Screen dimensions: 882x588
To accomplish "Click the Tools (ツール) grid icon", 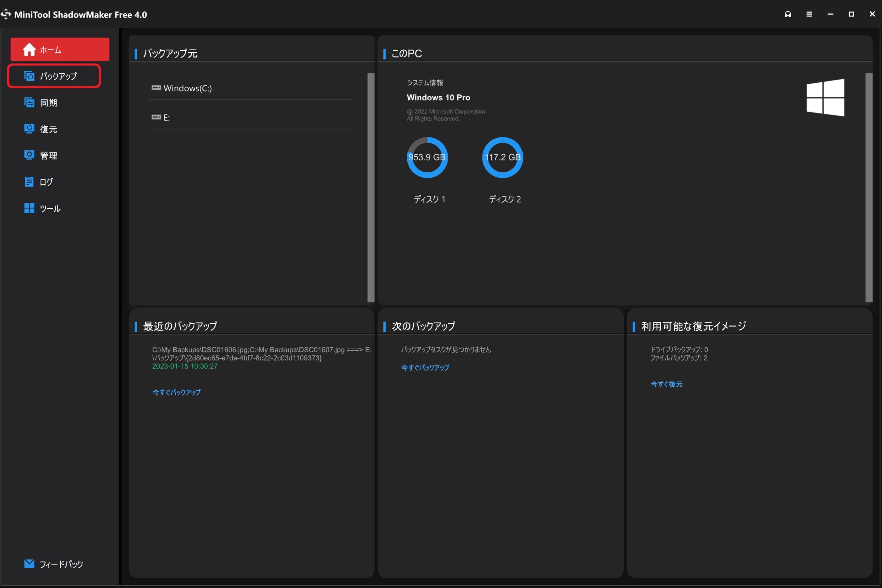I will tap(29, 208).
